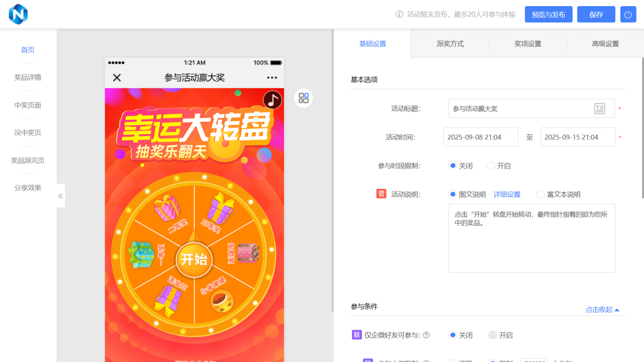Click the red 营 badge beside 活动说明
644x362 pixels.
(x=381, y=194)
